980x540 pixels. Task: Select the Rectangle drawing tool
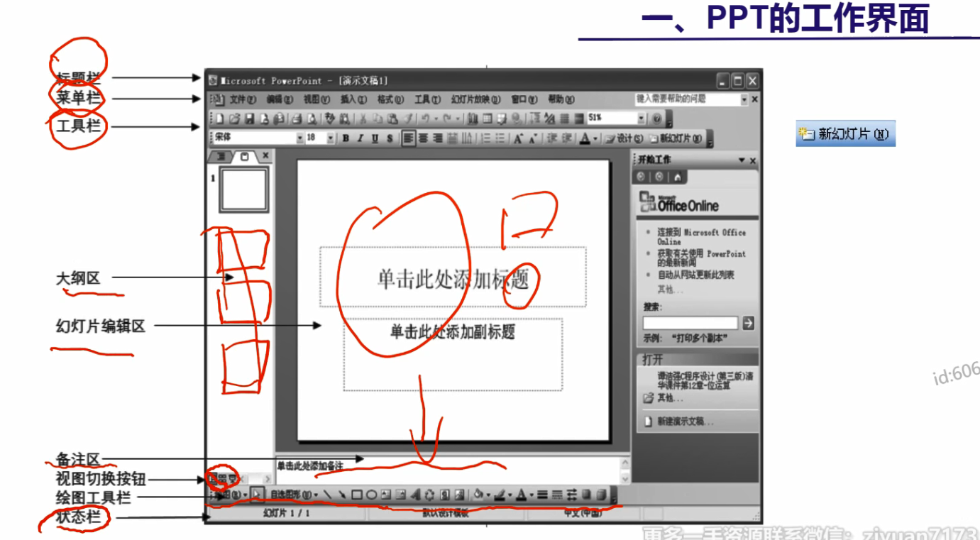(357, 495)
